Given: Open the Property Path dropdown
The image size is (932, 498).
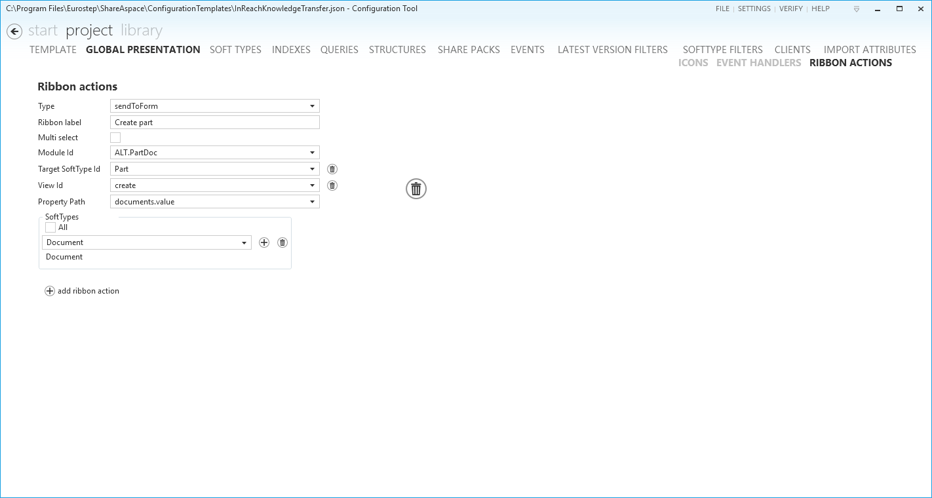Looking at the screenshot, I should 312,202.
